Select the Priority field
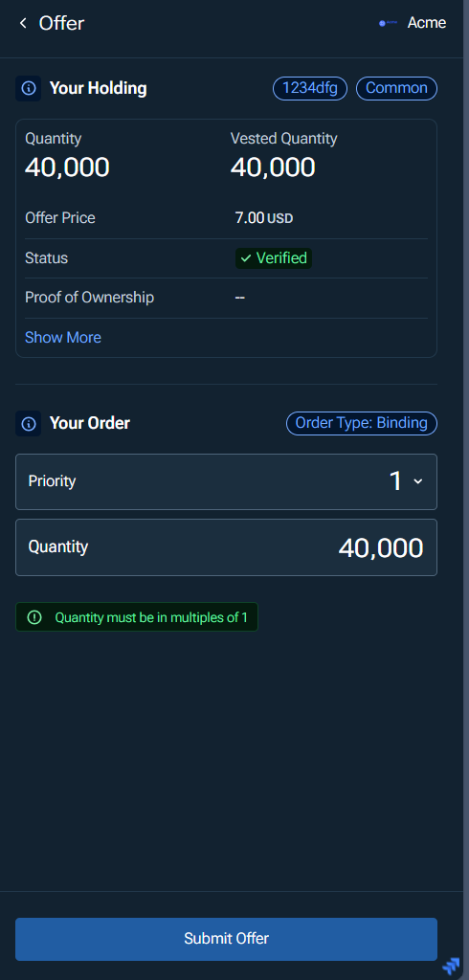This screenshot has width=469, height=980. coord(227,481)
